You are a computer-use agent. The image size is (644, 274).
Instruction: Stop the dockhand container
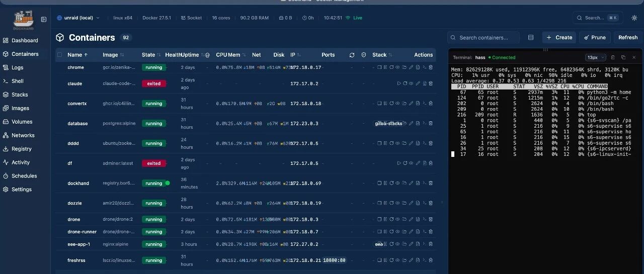[379, 183]
